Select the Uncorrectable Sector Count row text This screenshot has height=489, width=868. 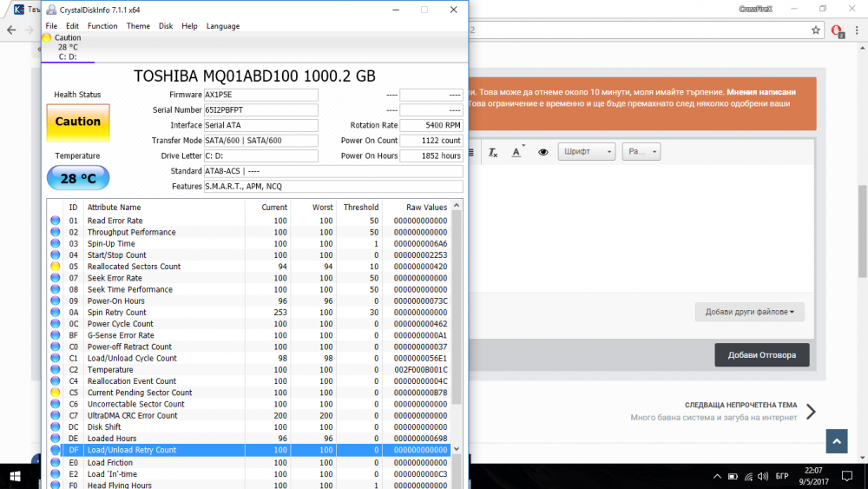[135, 404]
